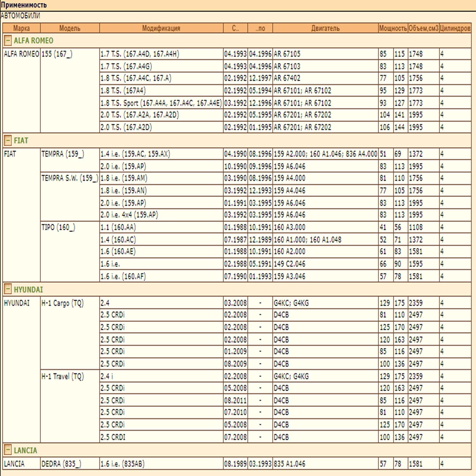Screen dimensions: 476x476
Task: Click engines 160 A1.000; 160 A1.048
Action: click(x=307, y=240)
